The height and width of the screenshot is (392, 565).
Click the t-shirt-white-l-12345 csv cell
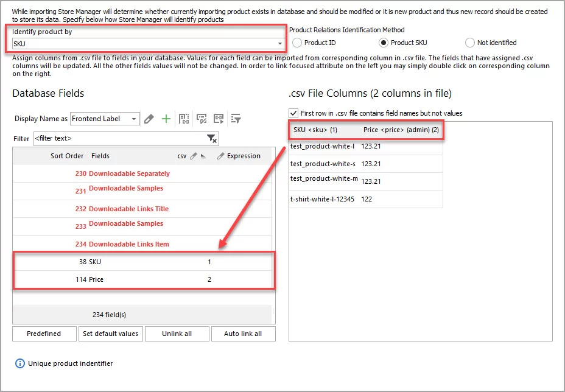coord(322,199)
